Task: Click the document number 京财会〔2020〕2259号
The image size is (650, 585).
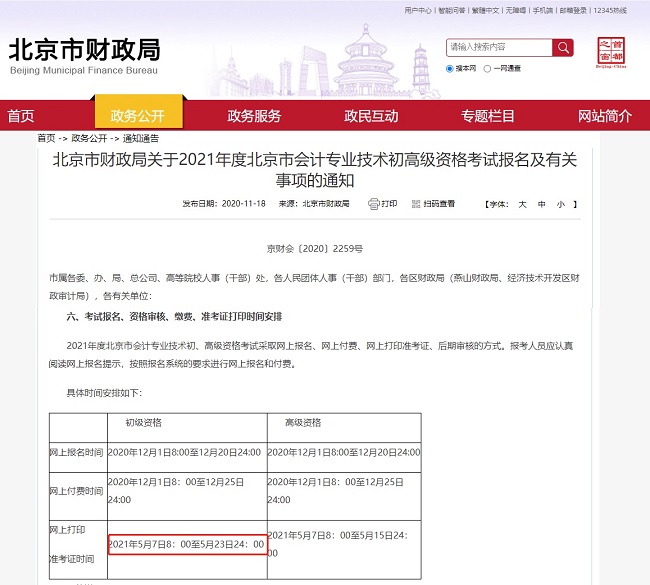Action: pyautogui.click(x=315, y=249)
